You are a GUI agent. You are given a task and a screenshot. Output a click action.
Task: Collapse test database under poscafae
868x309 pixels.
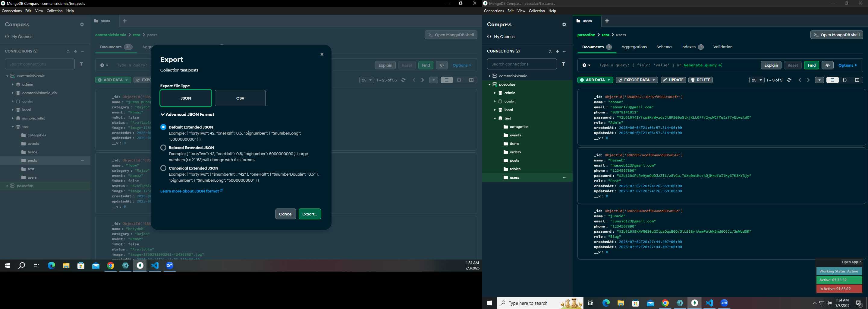pyautogui.click(x=495, y=118)
